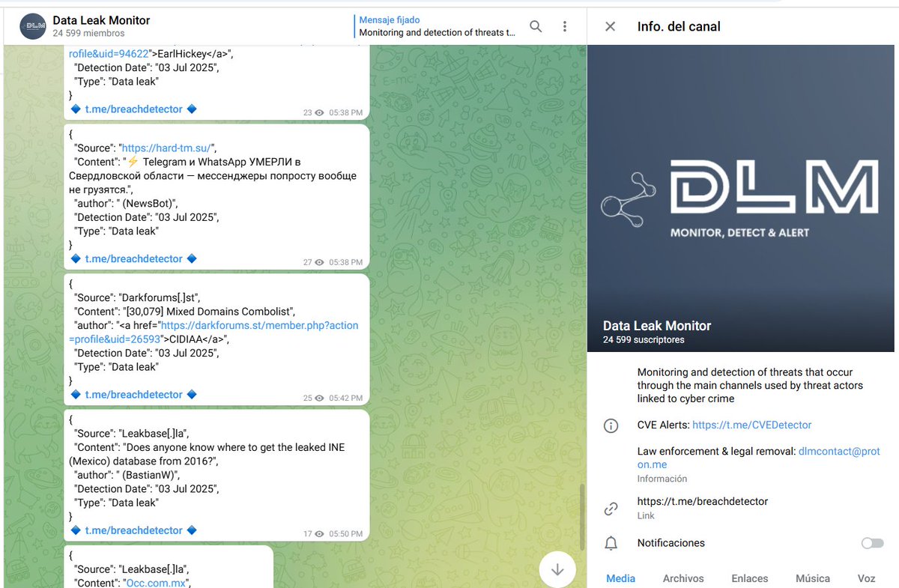This screenshot has height=588, width=899.
Task: Click the views eye icon at 05:38 PM with 23 views
Action: pos(320,113)
